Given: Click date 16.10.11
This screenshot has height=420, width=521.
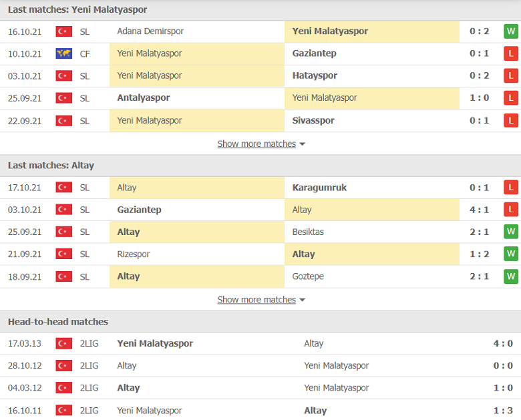Looking at the screenshot, I should [25, 411].
